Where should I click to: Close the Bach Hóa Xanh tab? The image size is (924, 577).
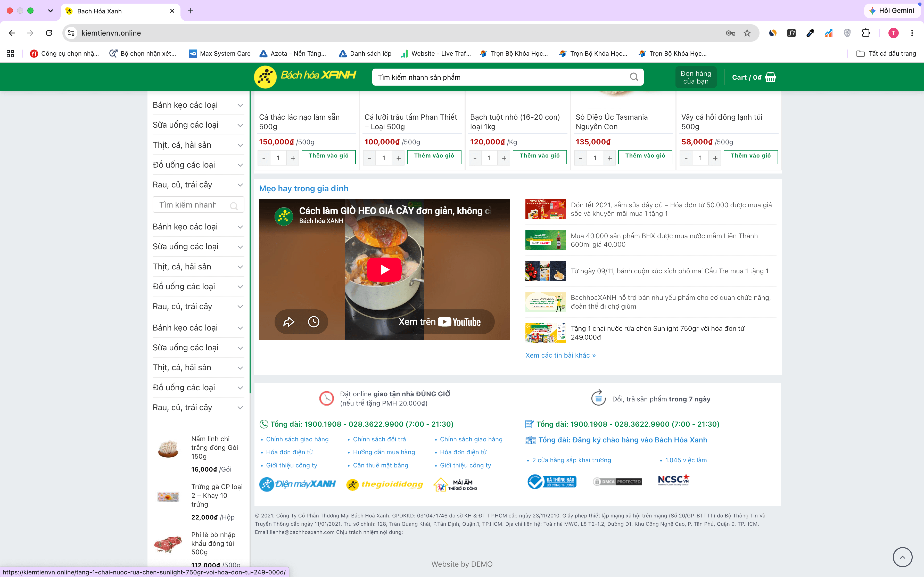pos(172,11)
